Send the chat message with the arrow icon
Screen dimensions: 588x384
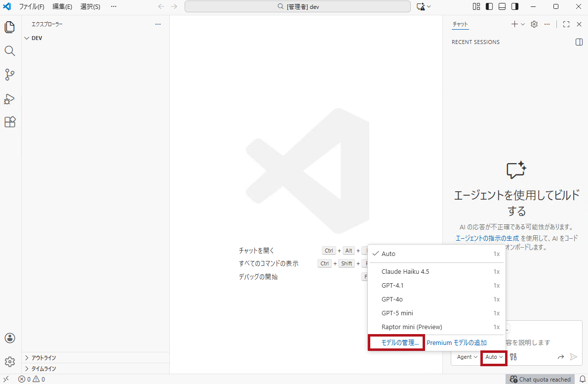[573, 356]
